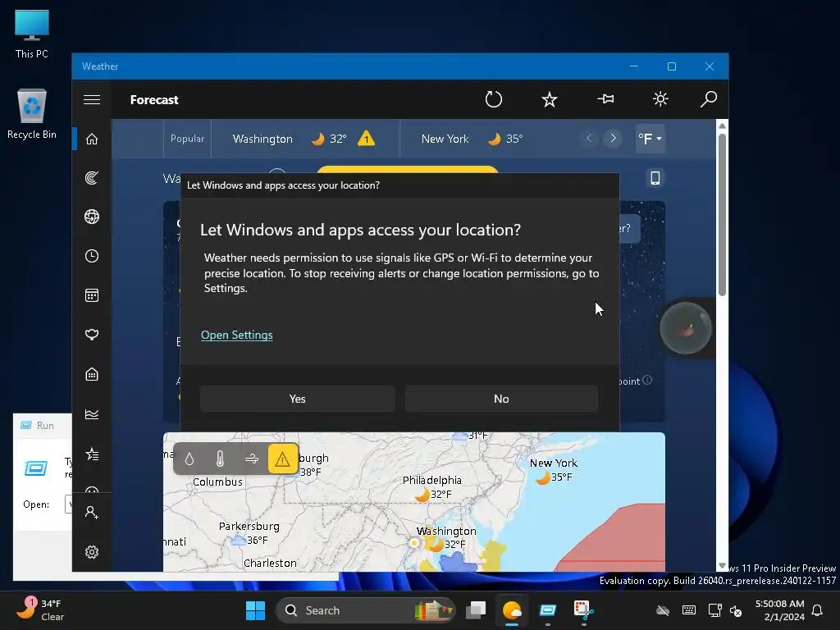Open Recycle Bin on desktop
The width and height of the screenshot is (840, 630).
[x=32, y=114]
